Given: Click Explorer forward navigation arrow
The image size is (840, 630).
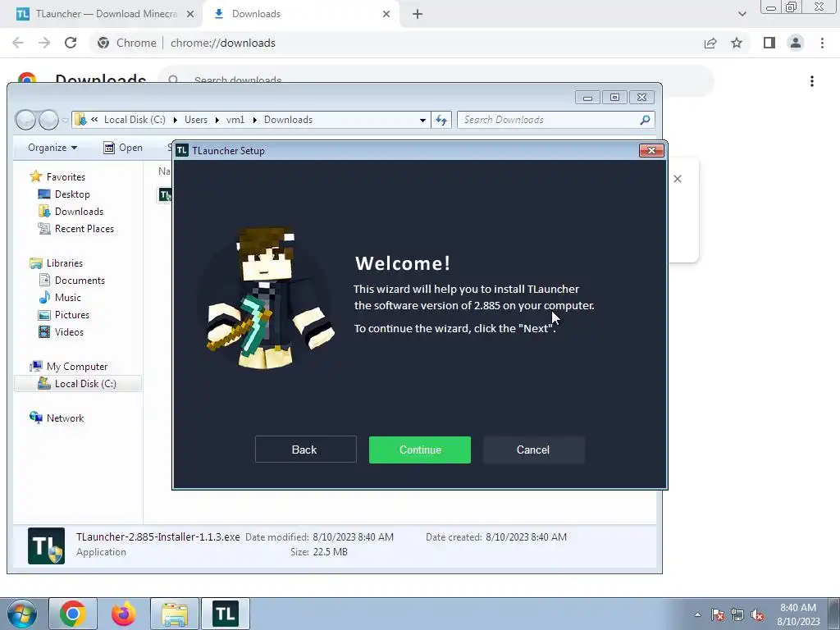Looking at the screenshot, I should [x=48, y=120].
